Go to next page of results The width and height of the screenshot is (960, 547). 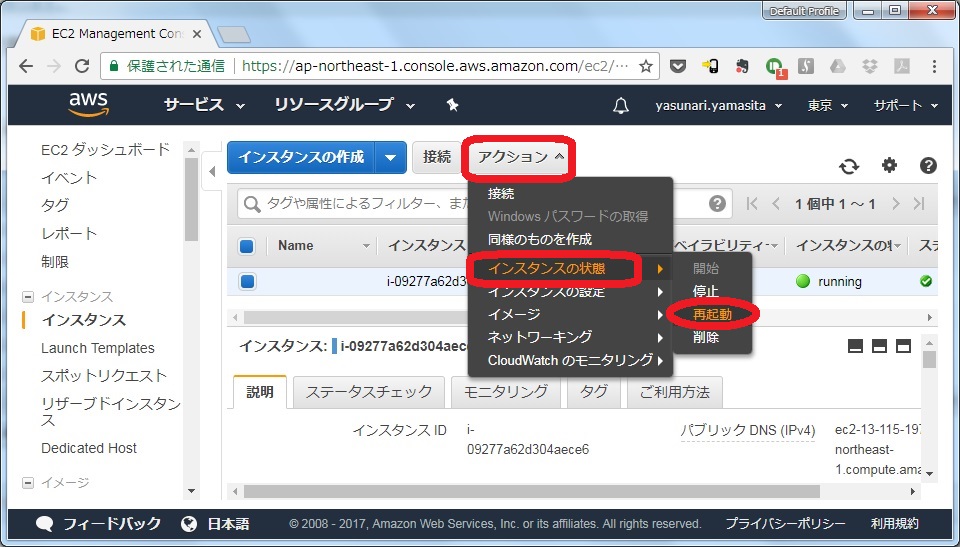(x=896, y=203)
